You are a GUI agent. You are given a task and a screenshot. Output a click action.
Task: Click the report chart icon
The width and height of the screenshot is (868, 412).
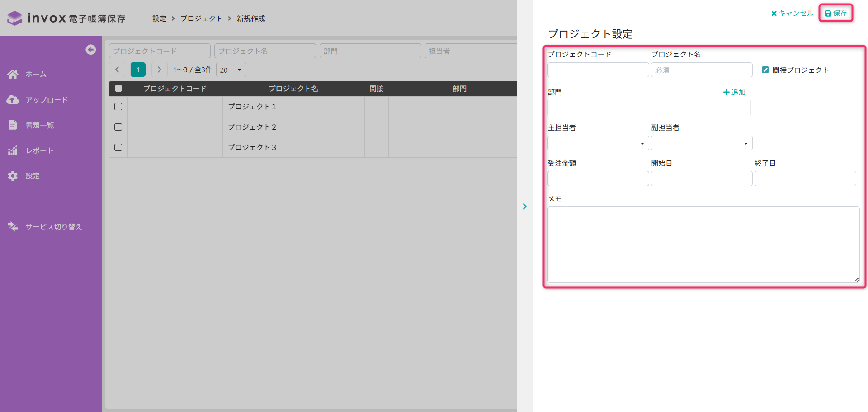13,150
